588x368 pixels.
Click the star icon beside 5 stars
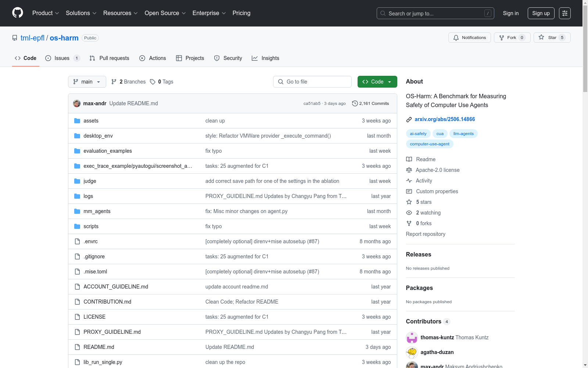tap(409, 202)
